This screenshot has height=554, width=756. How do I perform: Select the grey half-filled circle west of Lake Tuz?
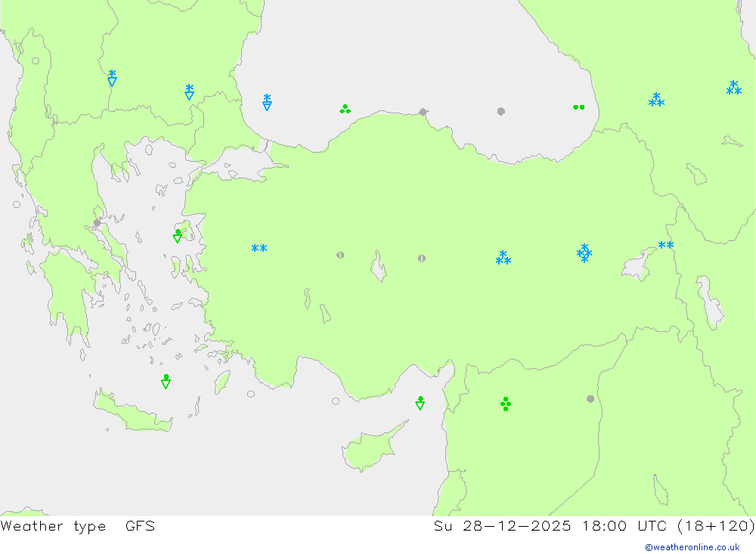(x=340, y=255)
